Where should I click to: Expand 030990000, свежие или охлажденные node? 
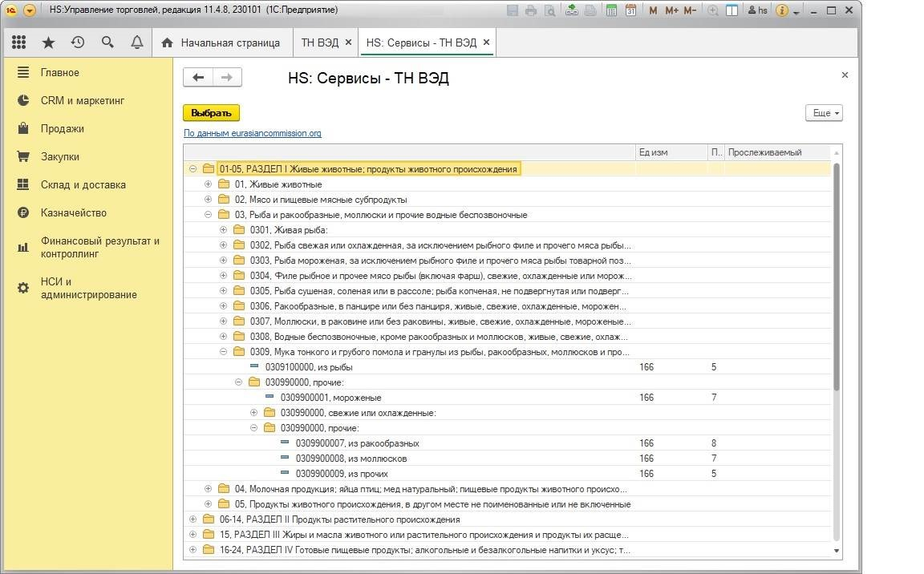254,413
